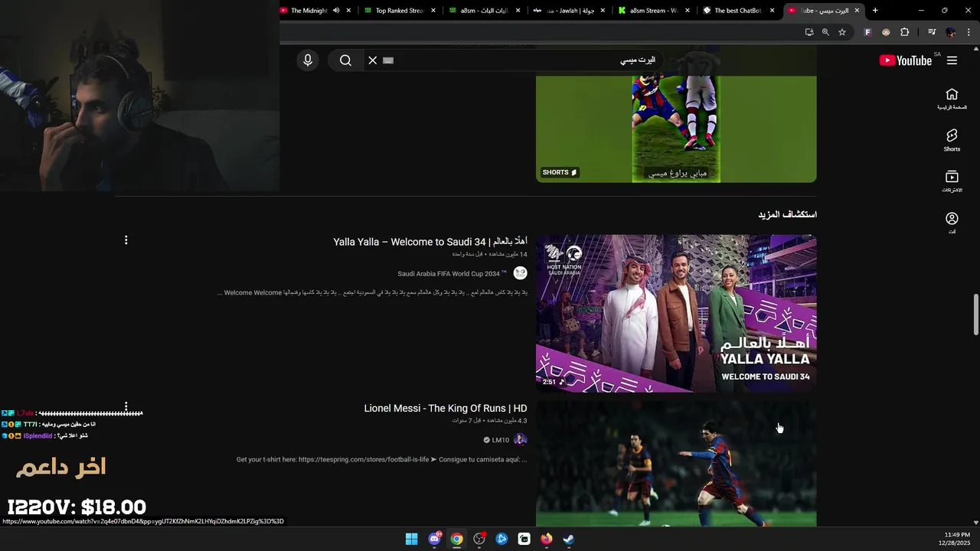Click the monkey face extension icon
The height and width of the screenshot is (551, 980).
(886, 32)
